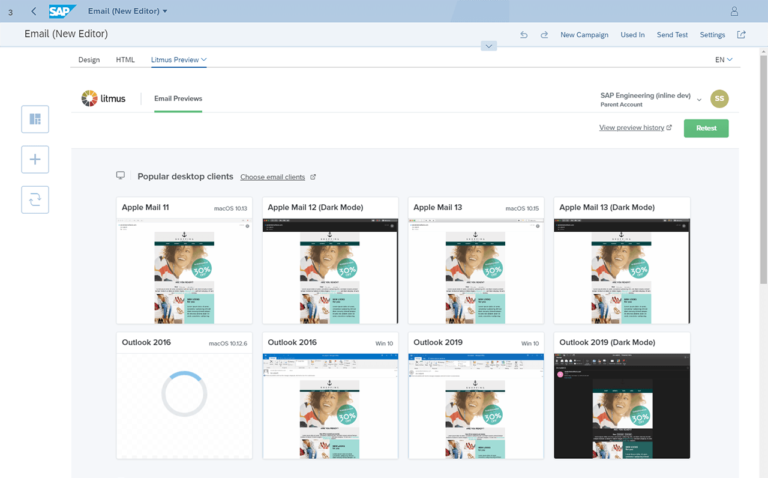Screen dimensions: 768x478
Task: Click the Email (New Editor) page title
Action: pos(66,34)
